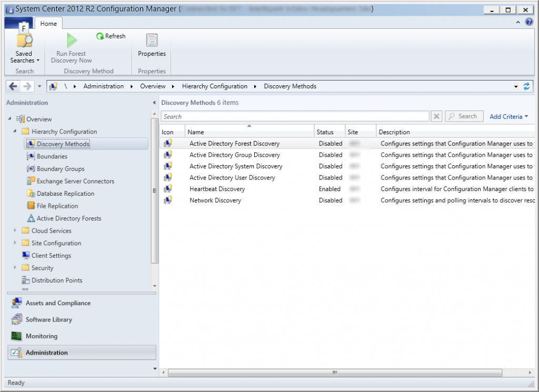Image resolution: width=539 pixels, height=392 pixels.
Task: Open the Properties ribbon icon
Action: tap(151, 39)
